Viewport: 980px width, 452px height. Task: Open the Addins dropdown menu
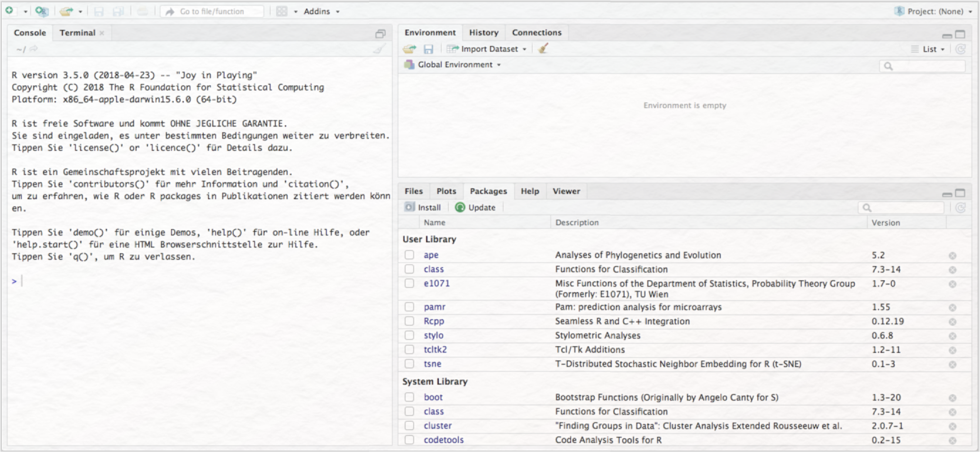[322, 11]
